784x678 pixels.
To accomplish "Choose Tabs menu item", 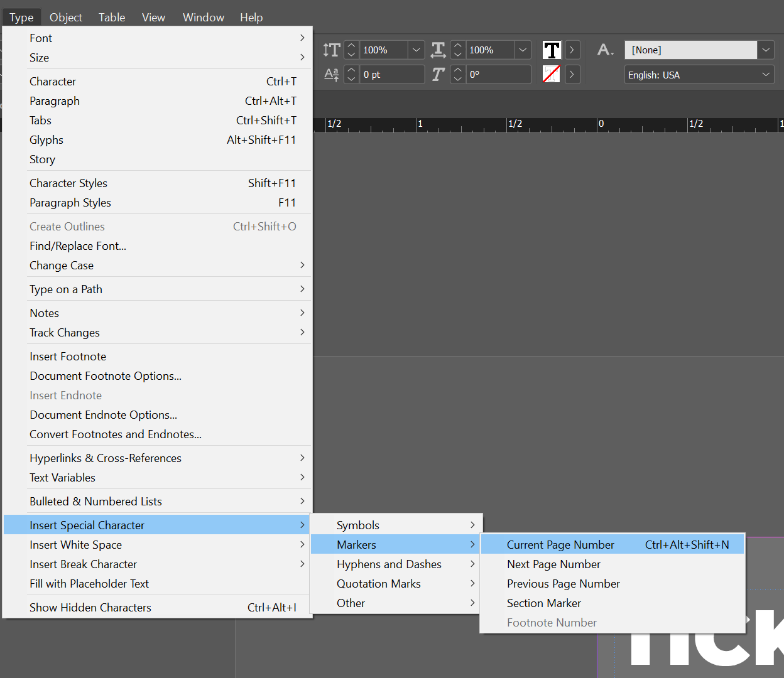I will (x=157, y=120).
